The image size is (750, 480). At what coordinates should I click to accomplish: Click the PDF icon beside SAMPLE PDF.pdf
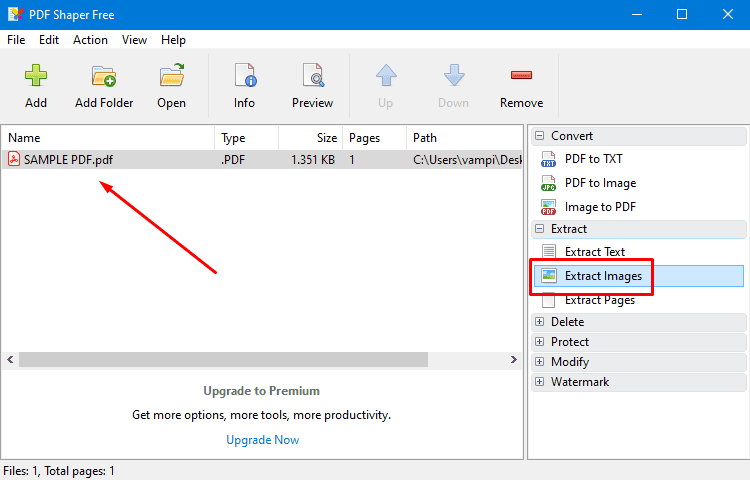click(14, 159)
